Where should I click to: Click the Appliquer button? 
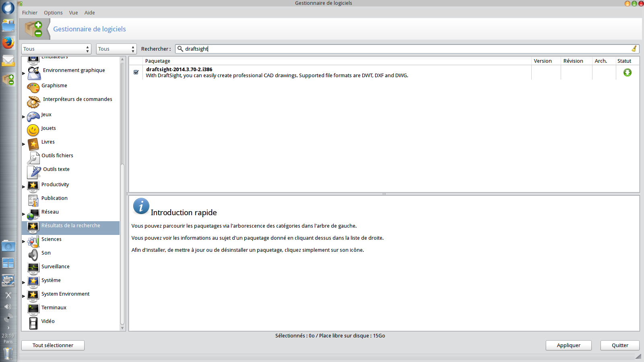(x=569, y=345)
